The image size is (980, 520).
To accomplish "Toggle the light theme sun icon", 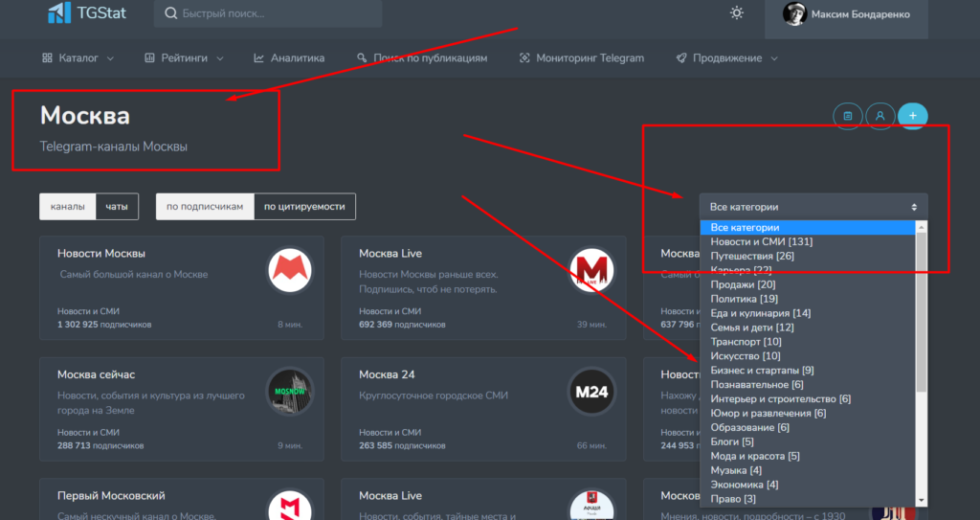I will point(737,13).
